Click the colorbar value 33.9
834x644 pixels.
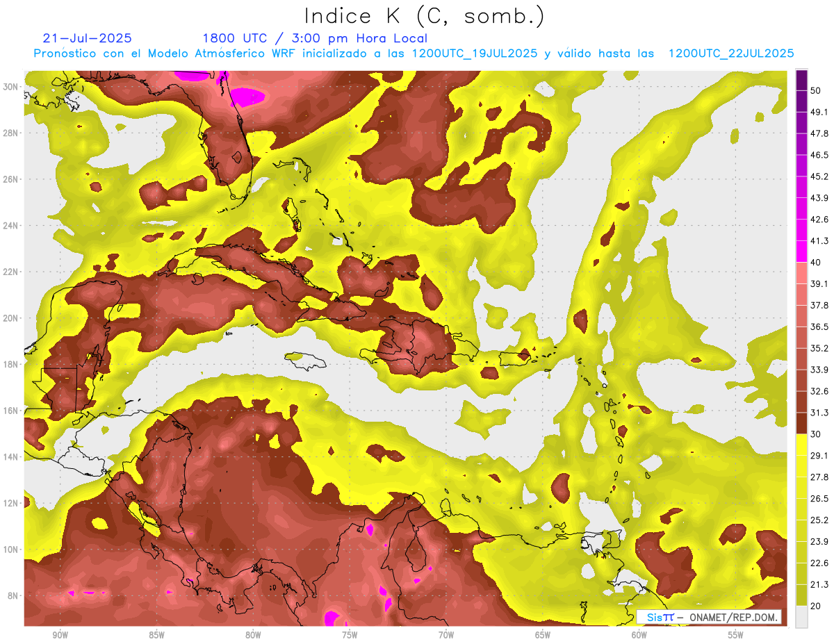pos(819,370)
